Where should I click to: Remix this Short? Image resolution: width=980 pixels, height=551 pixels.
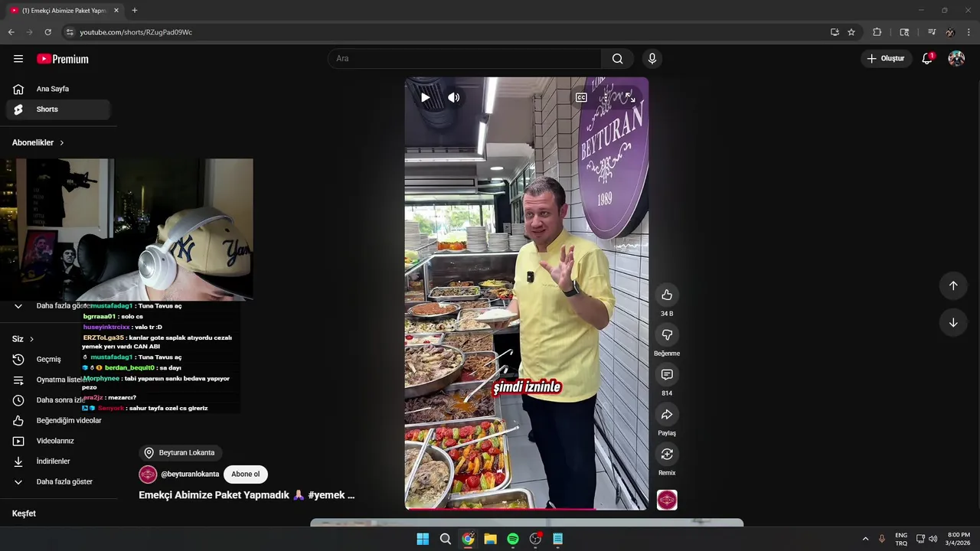pos(667,455)
